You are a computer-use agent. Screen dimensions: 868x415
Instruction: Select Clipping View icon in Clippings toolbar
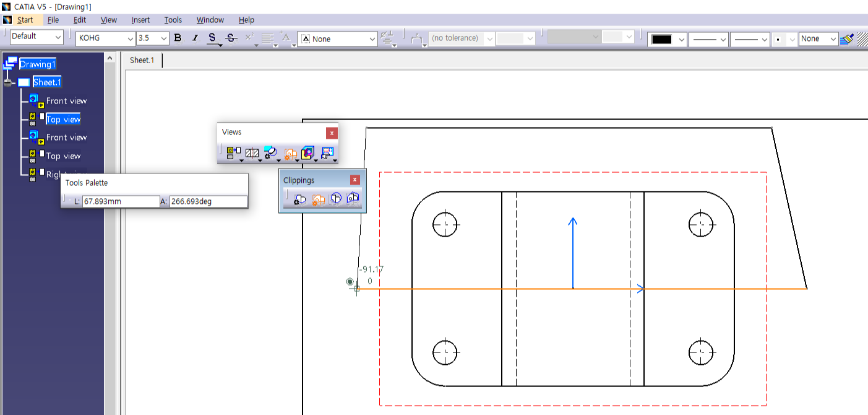tap(300, 199)
